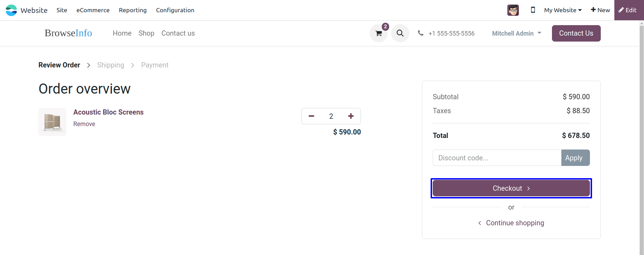Click the Odoo Website app logo
The image size is (644, 255).
click(12, 10)
